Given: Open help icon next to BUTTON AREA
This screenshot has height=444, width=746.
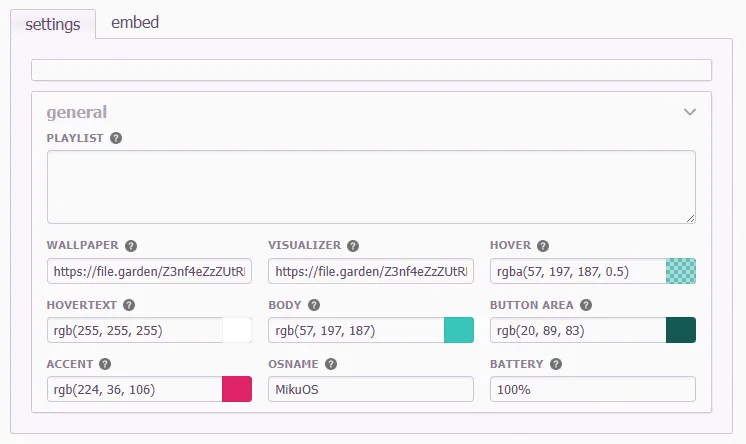Looking at the screenshot, I should (x=586, y=305).
